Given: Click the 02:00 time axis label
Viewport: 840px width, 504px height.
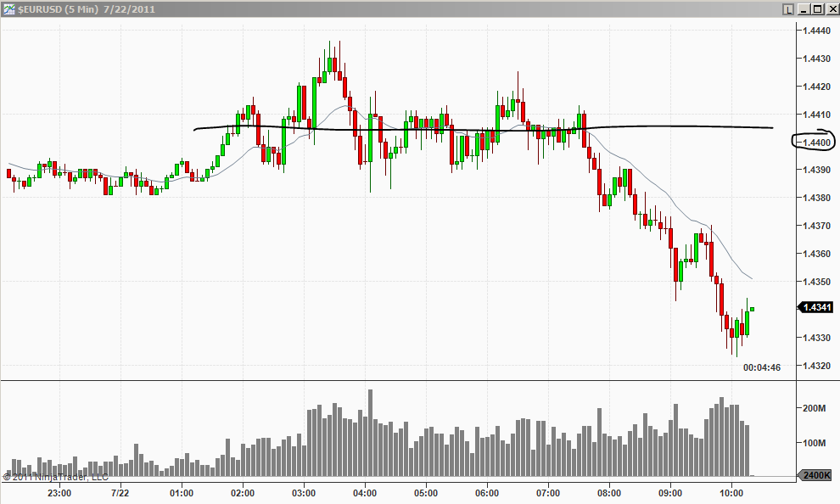Looking at the screenshot, I should click(x=243, y=493).
